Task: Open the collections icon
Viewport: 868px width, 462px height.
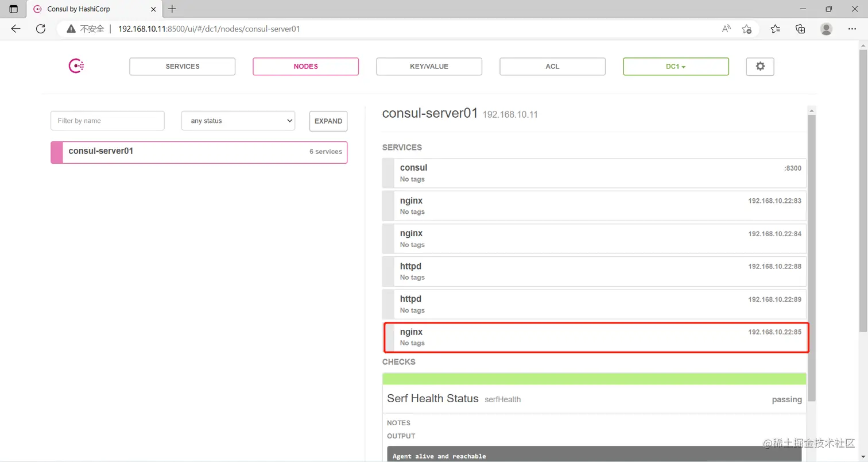Action: (800, 29)
